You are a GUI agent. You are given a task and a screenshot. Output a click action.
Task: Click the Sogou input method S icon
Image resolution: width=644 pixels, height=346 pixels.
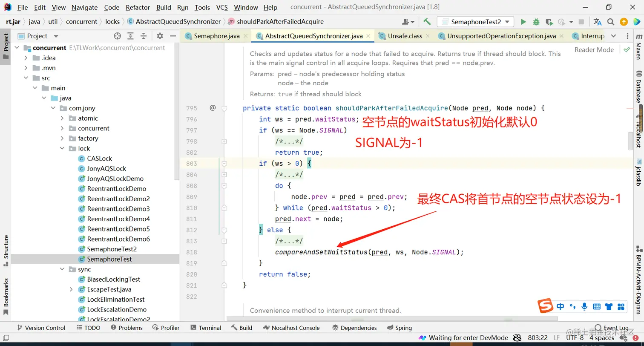pyautogui.click(x=545, y=306)
